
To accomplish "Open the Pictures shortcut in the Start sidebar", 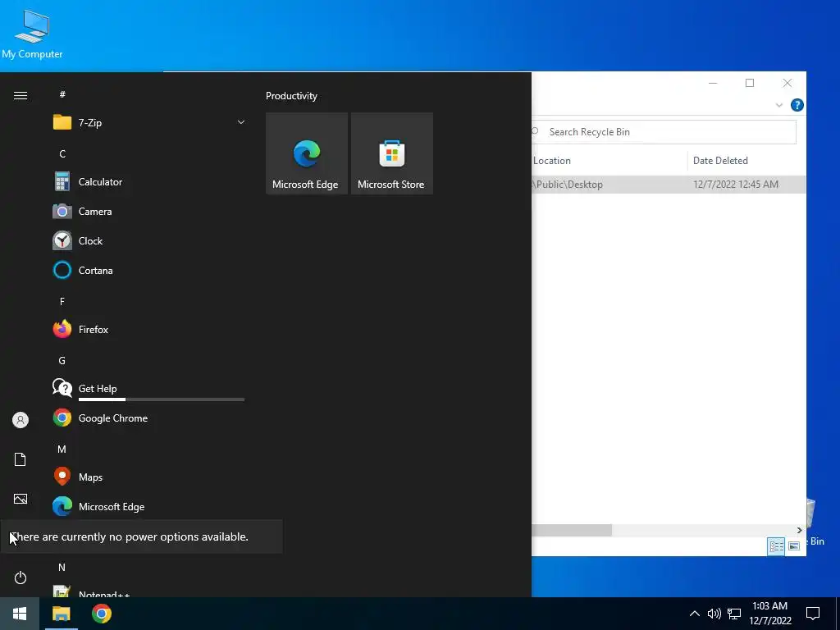I will (21, 499).
